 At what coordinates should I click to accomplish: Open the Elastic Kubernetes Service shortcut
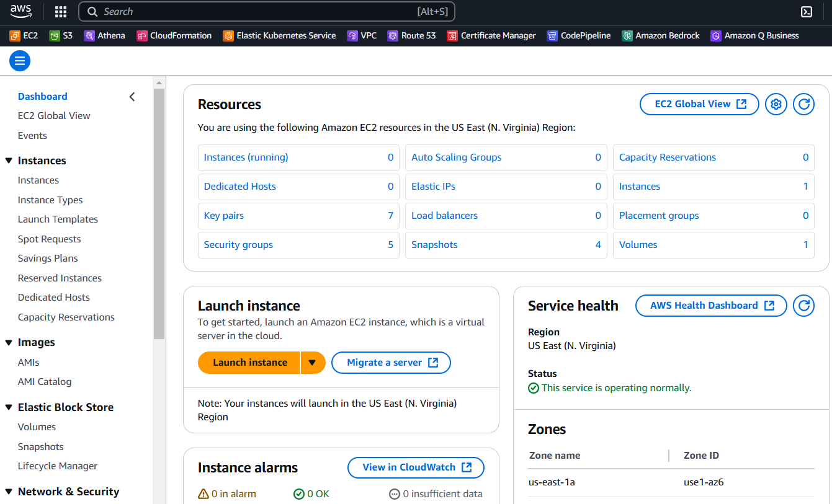tap(279, 36)
